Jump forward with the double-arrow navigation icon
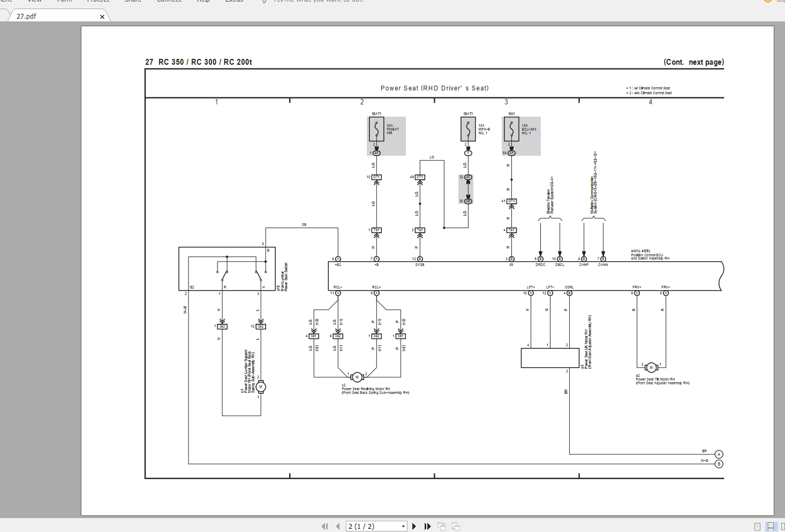The image size is (785, 532). point(427,526)
